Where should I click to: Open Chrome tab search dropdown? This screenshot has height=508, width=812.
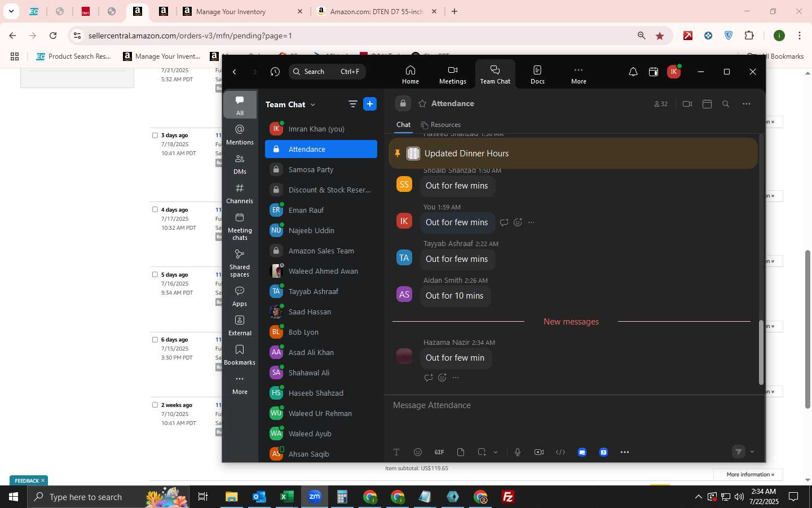pyautogui.click(x=11, y=11)
